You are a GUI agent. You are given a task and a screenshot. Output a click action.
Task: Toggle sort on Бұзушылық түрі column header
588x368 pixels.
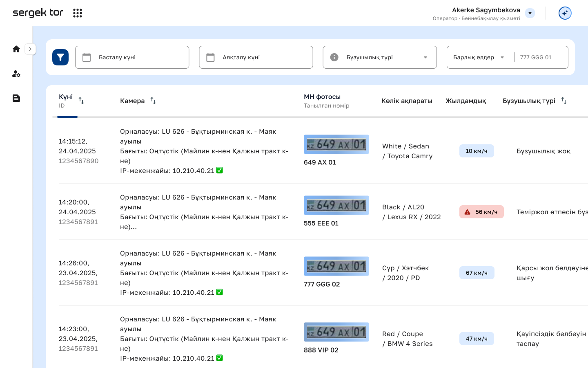564,101
